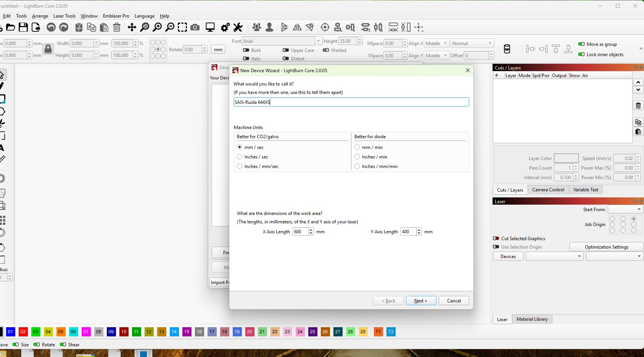The image size is (644, 357).
Task: Move layer down in Cuts / Layers panel
Action: click(638, 90)
